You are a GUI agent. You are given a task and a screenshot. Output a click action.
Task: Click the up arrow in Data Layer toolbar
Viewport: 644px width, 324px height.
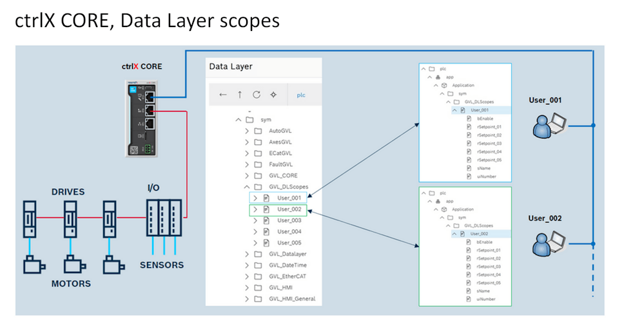[x=240, y=95]
